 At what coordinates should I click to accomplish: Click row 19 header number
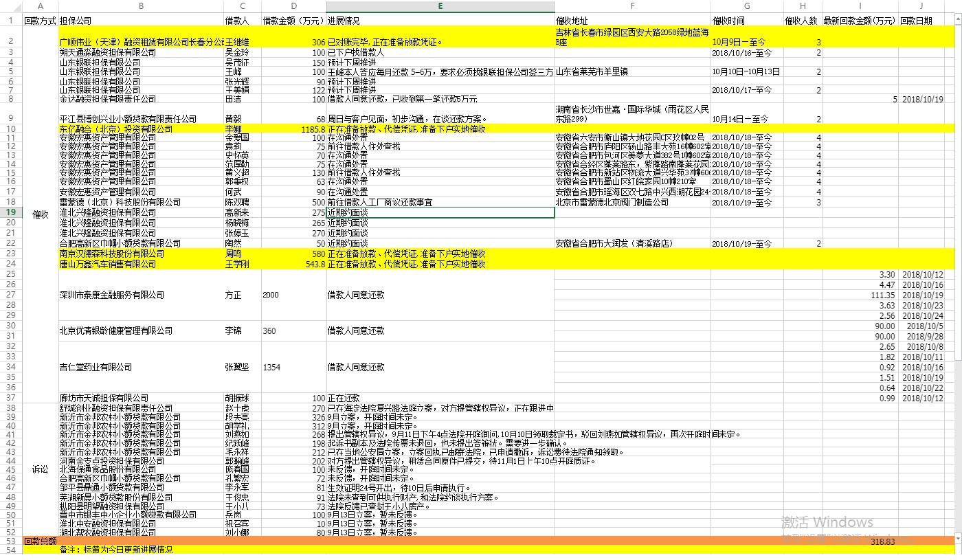coord(11,212)
